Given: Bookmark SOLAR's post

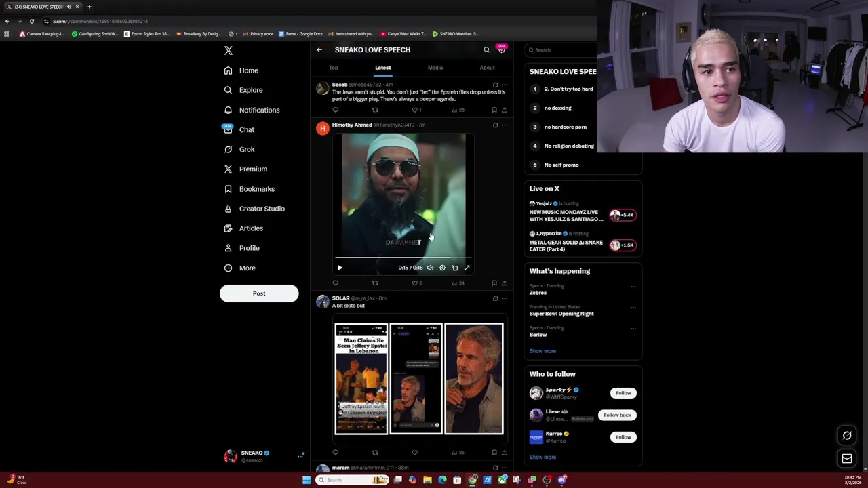Looking at the screenshot, I should [x=494, y=453].
